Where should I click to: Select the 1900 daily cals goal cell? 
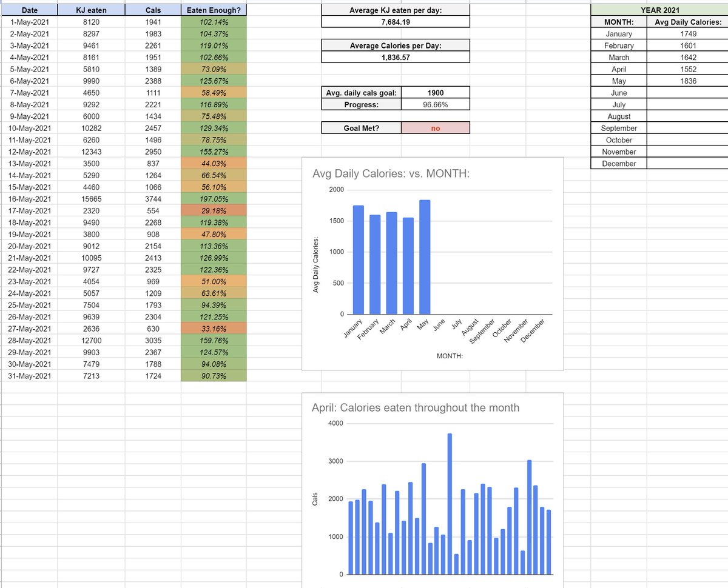435,93
